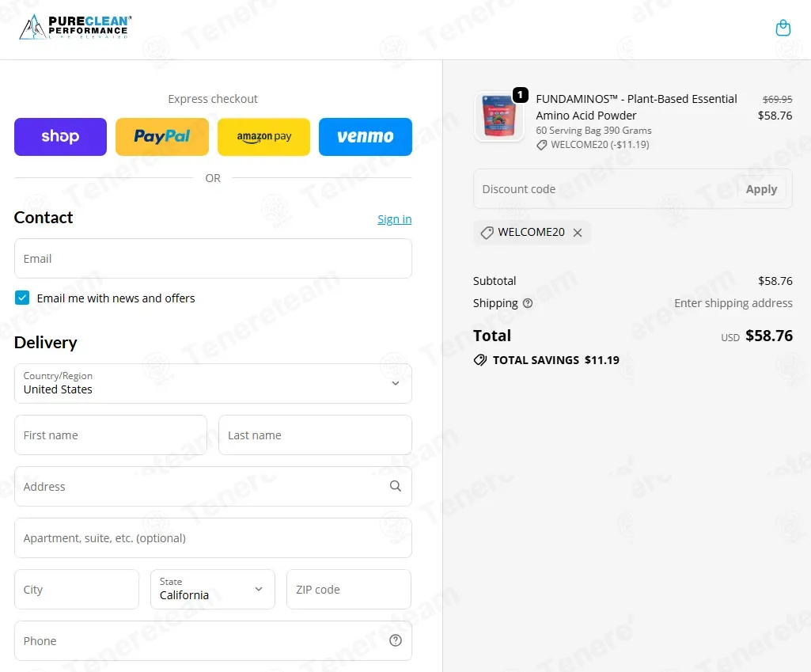Focus the First name field

click(x=111, y=435)
